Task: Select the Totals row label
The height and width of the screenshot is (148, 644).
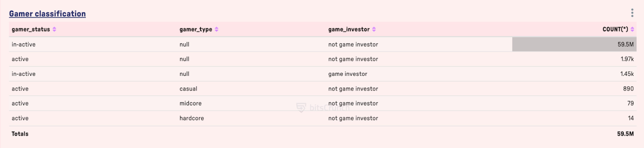Action: point(20,134)
